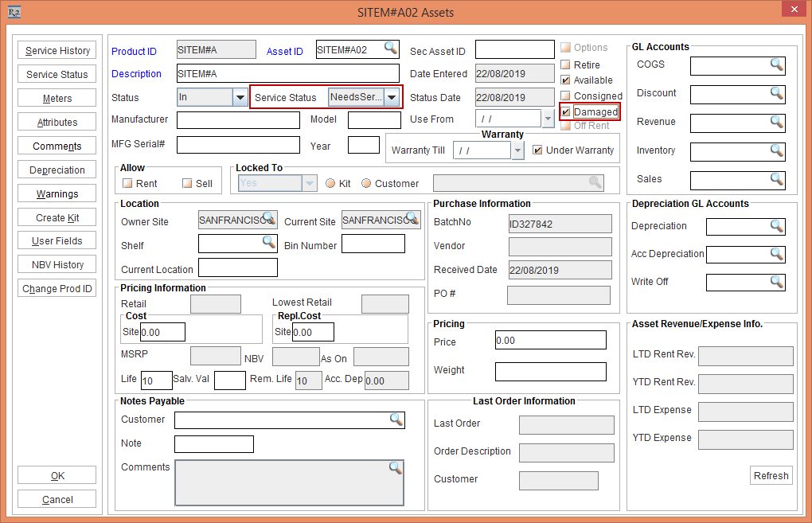The image size is (812, 523).
Task: Open the COGS account search icon
Action: [x=776, y=65]
